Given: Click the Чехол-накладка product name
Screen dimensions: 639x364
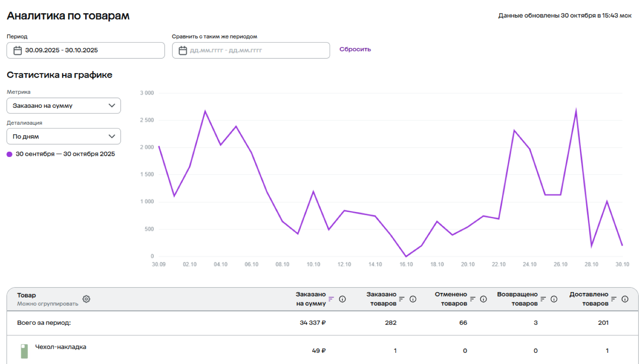Looking at the screenshot, I should [x=61, y=347].
